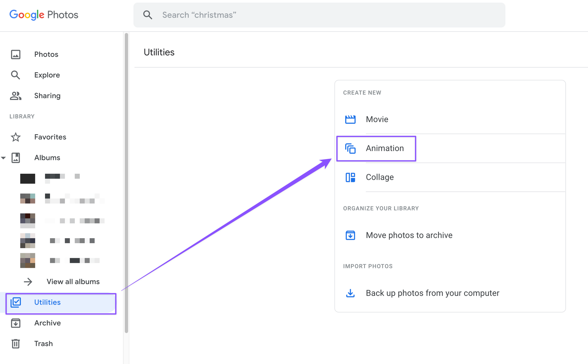The width and height of the screenshot is (588, 364).
Task: Click the Collage layout icon
Action: click(x=350, y=177)
